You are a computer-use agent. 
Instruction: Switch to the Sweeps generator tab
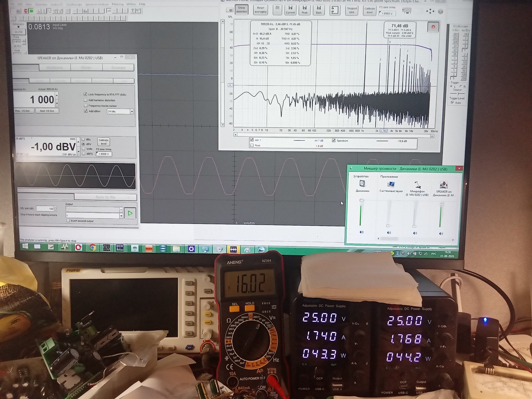(x=118, y=68)
